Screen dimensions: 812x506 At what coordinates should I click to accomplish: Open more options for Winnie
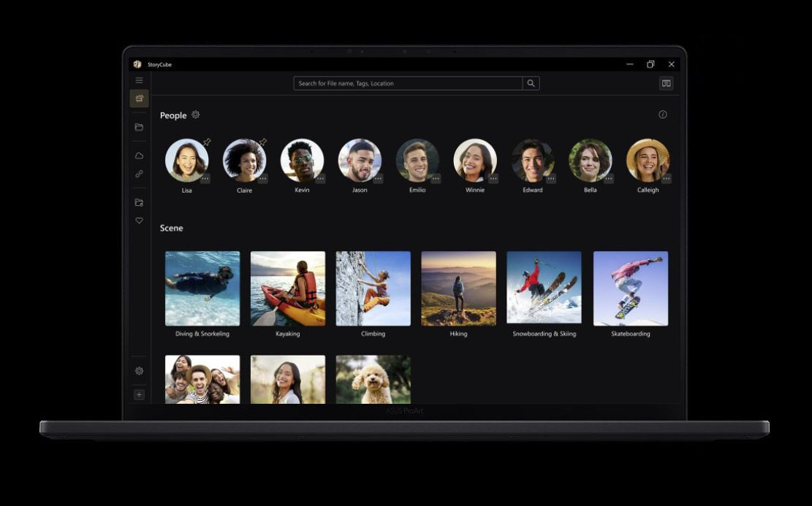[x=493, y=179]
